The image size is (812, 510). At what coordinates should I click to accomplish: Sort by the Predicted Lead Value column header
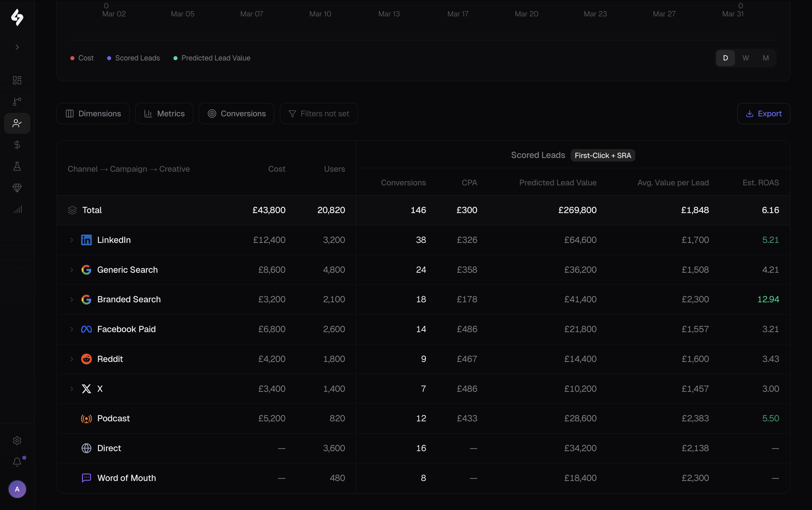click(558, 183)
